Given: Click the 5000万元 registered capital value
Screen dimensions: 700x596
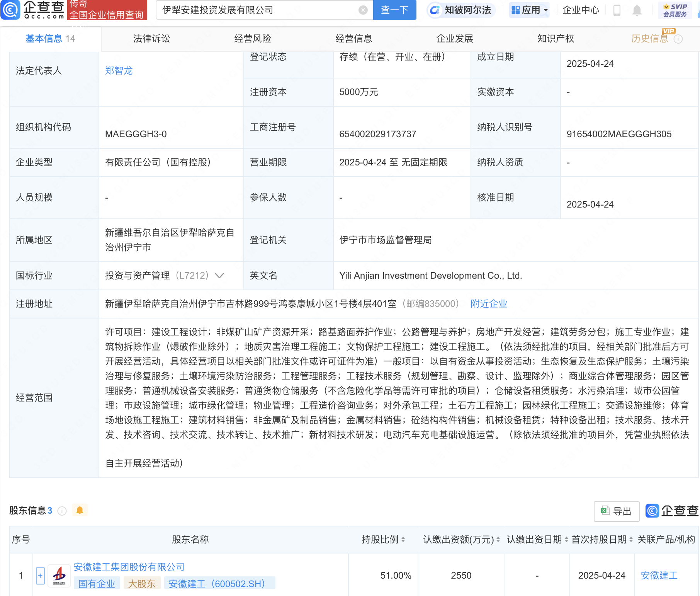Looking at the screenshot, I should click(x=358, y=92).
